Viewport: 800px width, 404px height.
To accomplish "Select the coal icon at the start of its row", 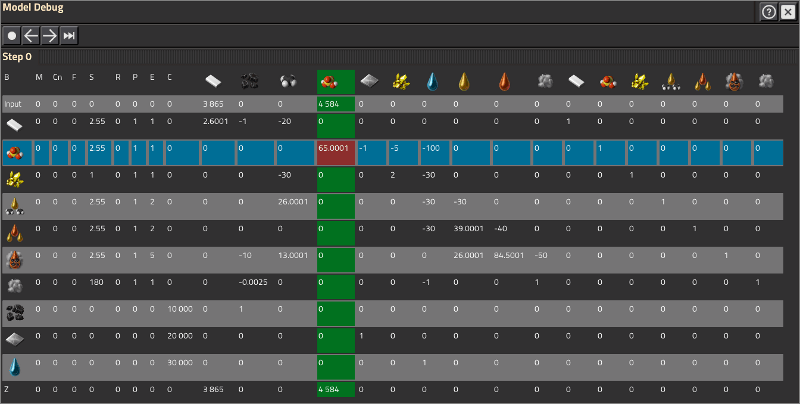I will click(x=15, y=310).
